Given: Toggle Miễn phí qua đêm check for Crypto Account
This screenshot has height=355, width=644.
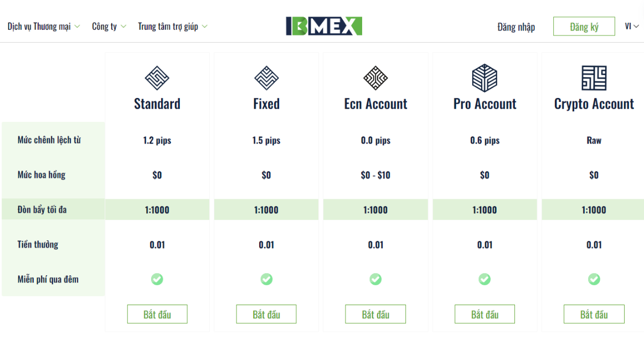Looking at the screenshot, I should pos(594,280).
